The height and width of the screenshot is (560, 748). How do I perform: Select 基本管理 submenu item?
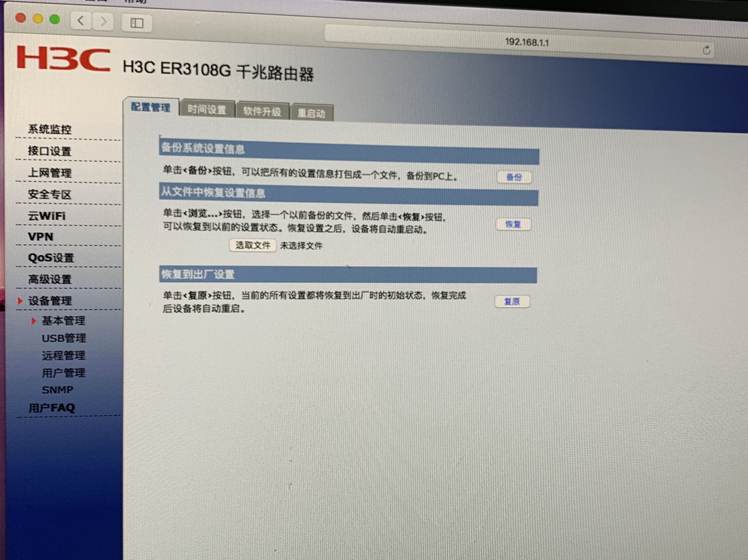point(63,321)
